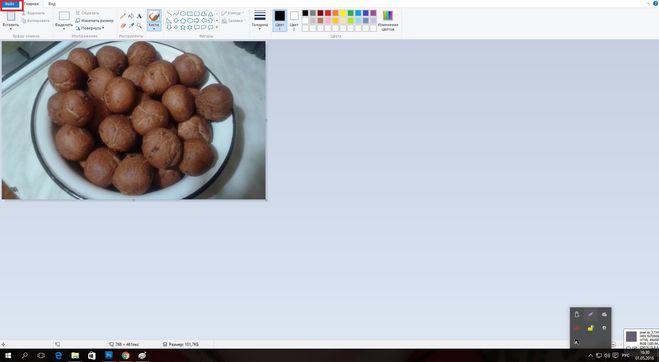Pick the black palette swatch
The height and width of the screenshot is (362, 659).
[305, 13]
